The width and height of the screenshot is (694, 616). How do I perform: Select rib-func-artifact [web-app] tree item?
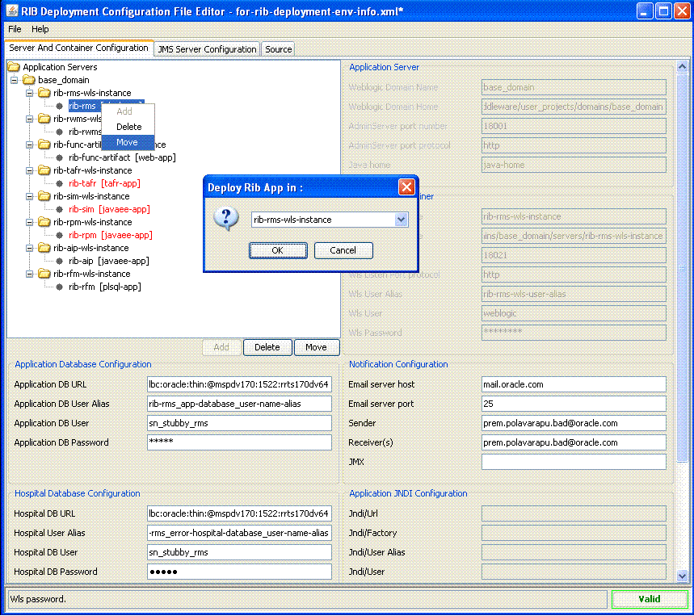(x=122, y=157)
